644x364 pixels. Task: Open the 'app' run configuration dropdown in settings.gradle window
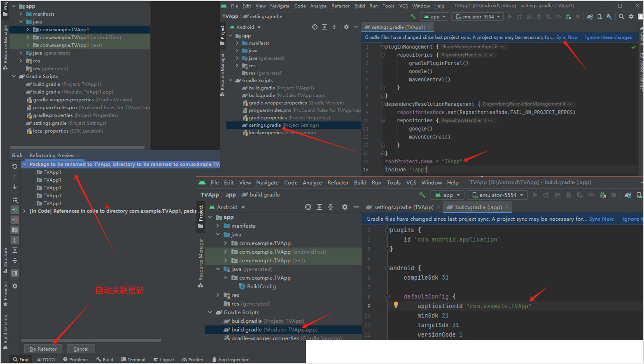434,16
